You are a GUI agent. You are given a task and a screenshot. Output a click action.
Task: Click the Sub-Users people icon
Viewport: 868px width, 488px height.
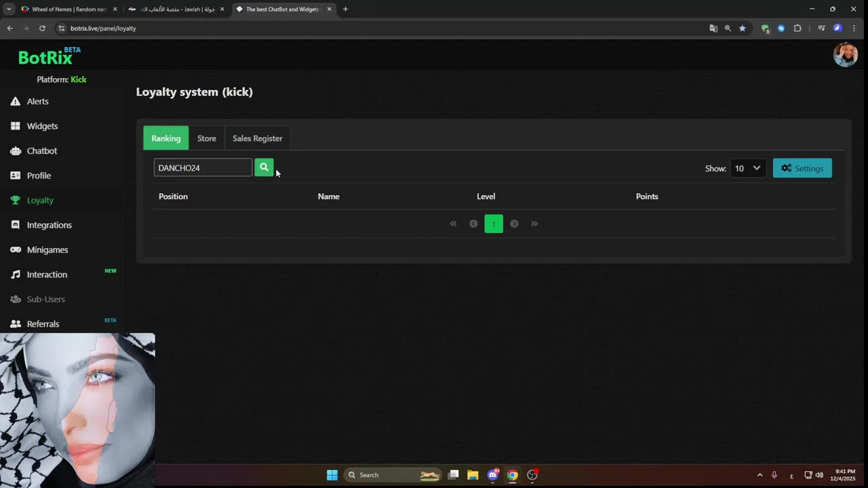15,299
